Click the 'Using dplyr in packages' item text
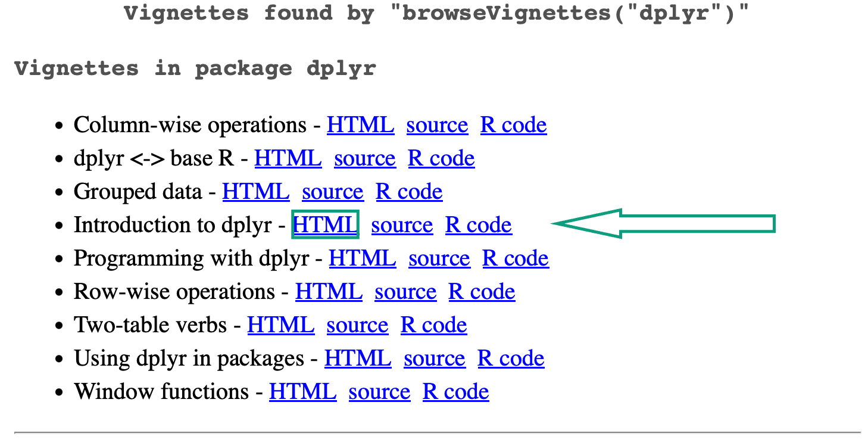 pos(189,358)
